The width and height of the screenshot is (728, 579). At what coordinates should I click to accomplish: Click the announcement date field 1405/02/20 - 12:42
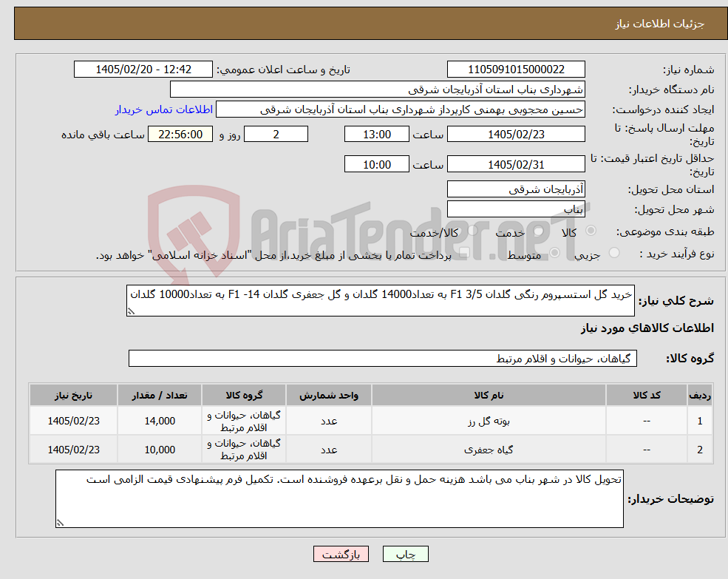point(143,70)
